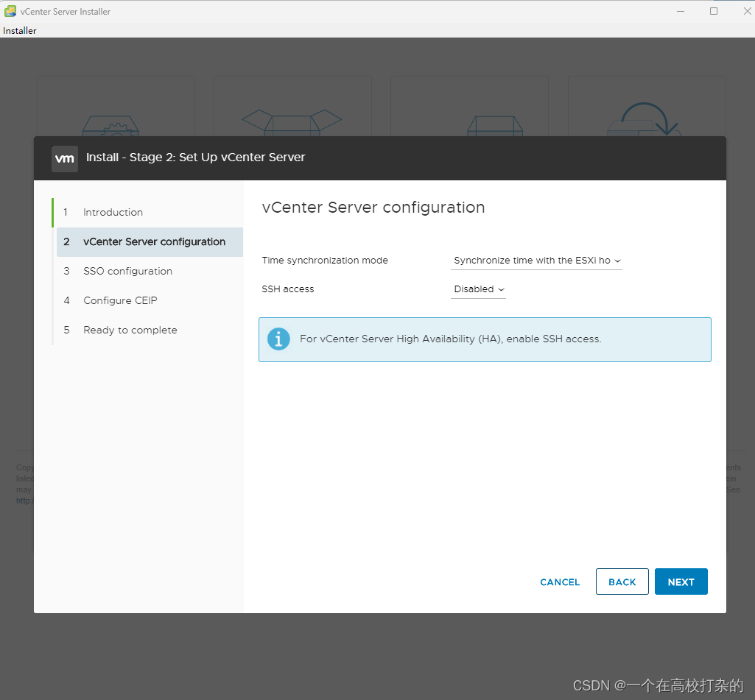This screenshot has height=700, width=755.
Task: Minimize the vCenter Server Installer window
Action: click(x=681, y=11)
